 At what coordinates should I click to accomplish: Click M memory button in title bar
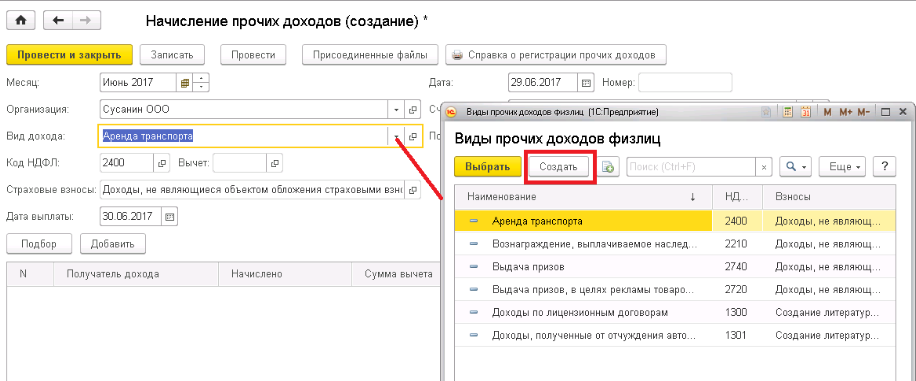click(827, 112)
